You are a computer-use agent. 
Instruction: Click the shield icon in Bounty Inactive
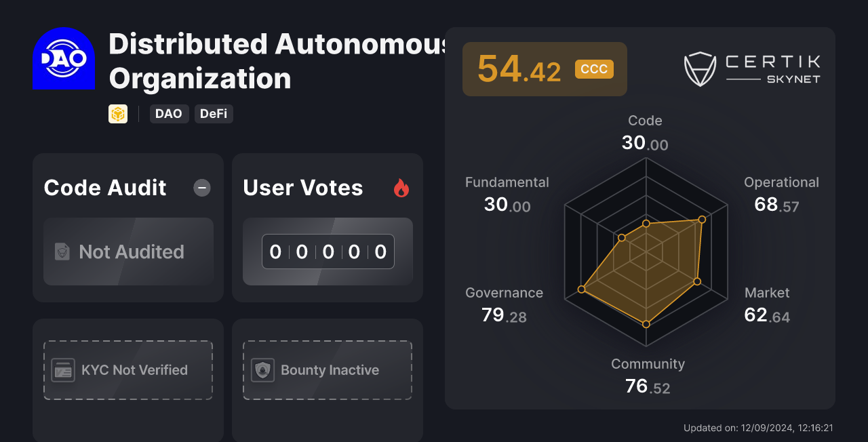click(x=261, y=369)
